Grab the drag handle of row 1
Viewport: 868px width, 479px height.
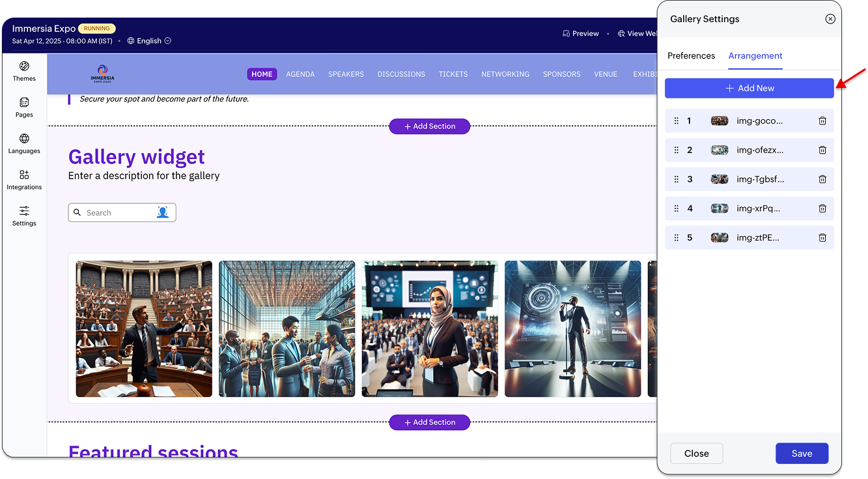676,121
